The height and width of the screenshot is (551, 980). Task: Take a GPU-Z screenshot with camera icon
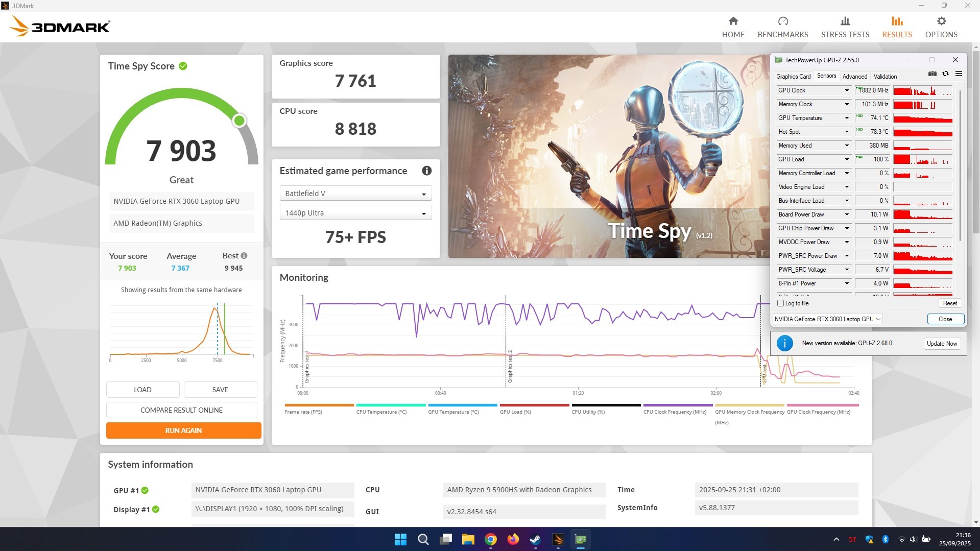(x=932, y=74)
